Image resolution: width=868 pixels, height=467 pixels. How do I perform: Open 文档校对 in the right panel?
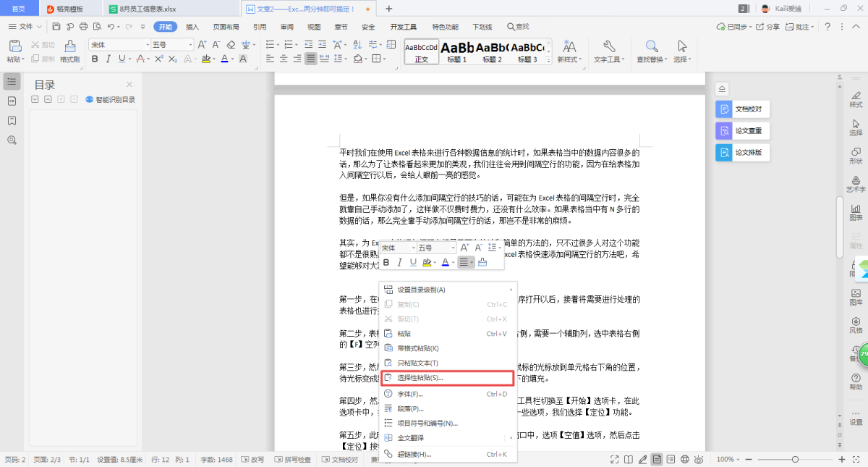(742, 109)
